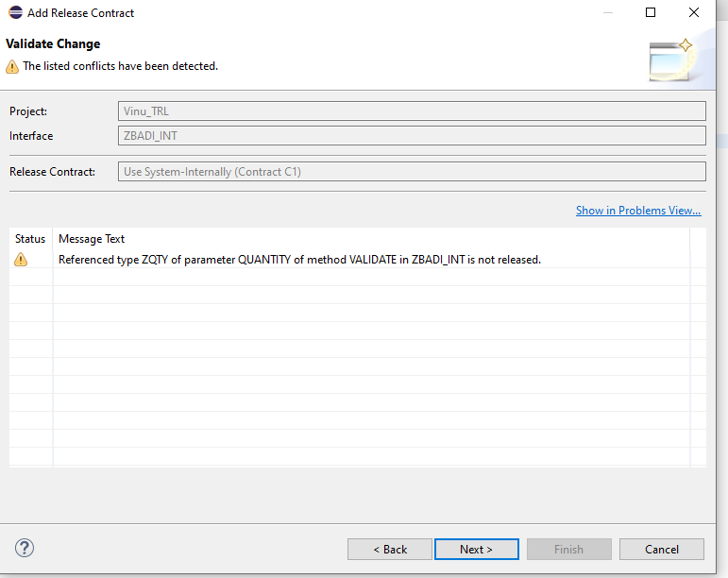Viewport: 728px width, 578px height.
Task: Click the warning icon in the Status column
Action: [x=21, y=259]
